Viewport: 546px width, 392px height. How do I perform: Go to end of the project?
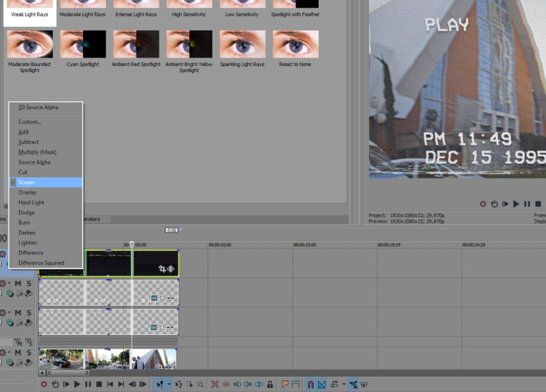point(121,384)
